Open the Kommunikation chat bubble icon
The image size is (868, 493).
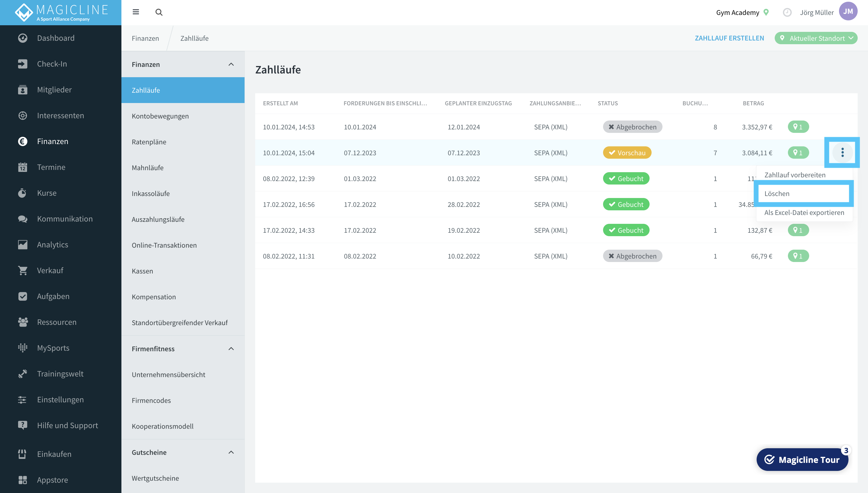point(23,219)
